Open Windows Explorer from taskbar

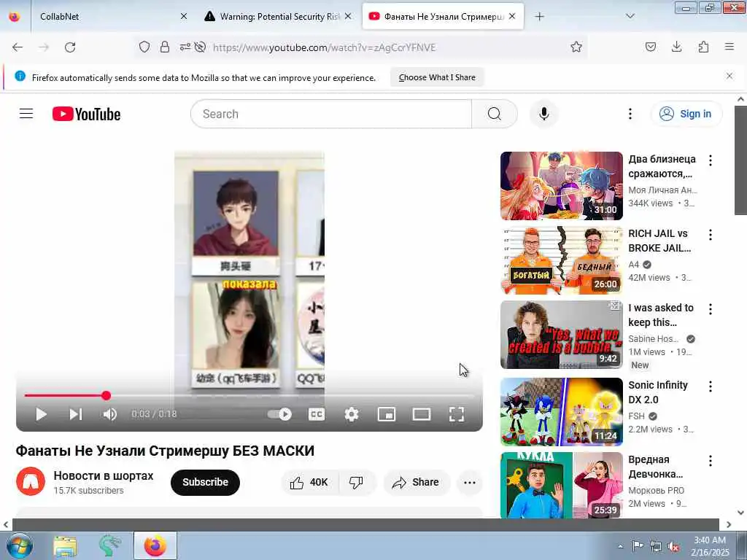tap(65, 545)
